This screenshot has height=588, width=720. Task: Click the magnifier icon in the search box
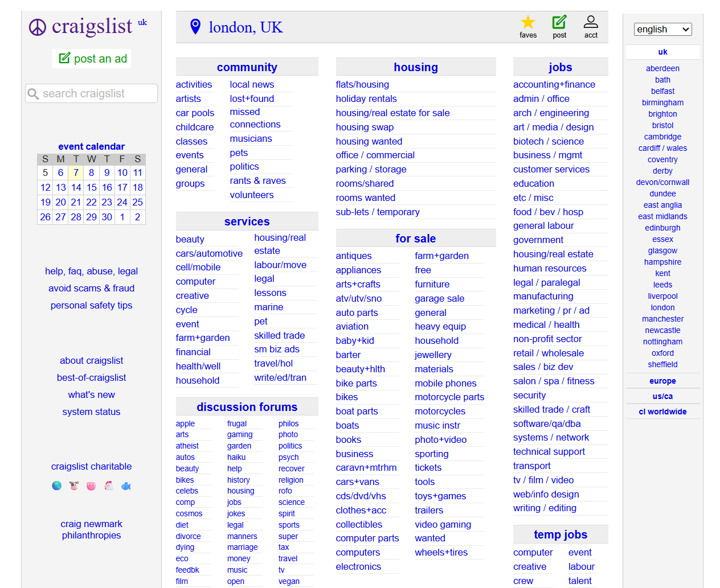click(34, 94)
